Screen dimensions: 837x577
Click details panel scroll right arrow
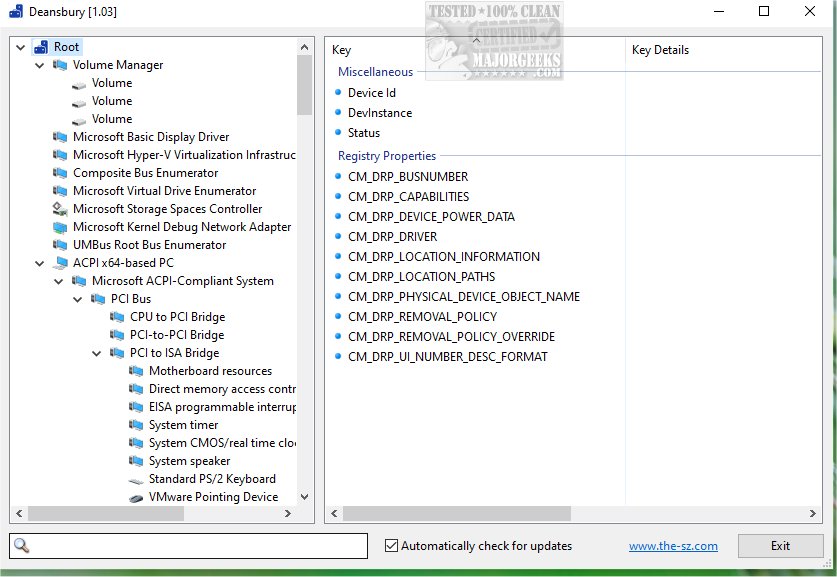click(x=813, y=513)
